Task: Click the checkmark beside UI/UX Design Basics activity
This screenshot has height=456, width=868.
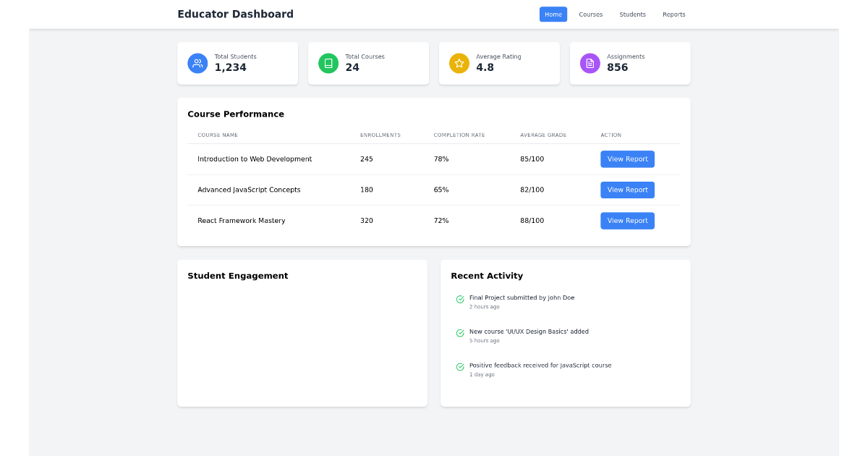Action: pyautogui.click(x=459, y=333)
